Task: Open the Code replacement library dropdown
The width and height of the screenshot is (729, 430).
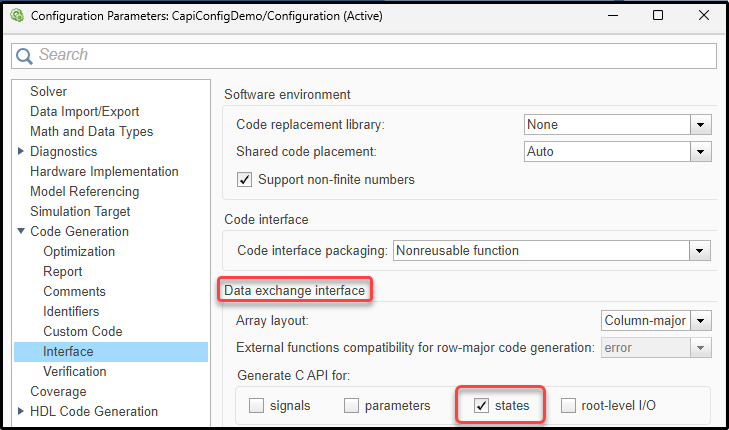Action: (x=700, y=125)
